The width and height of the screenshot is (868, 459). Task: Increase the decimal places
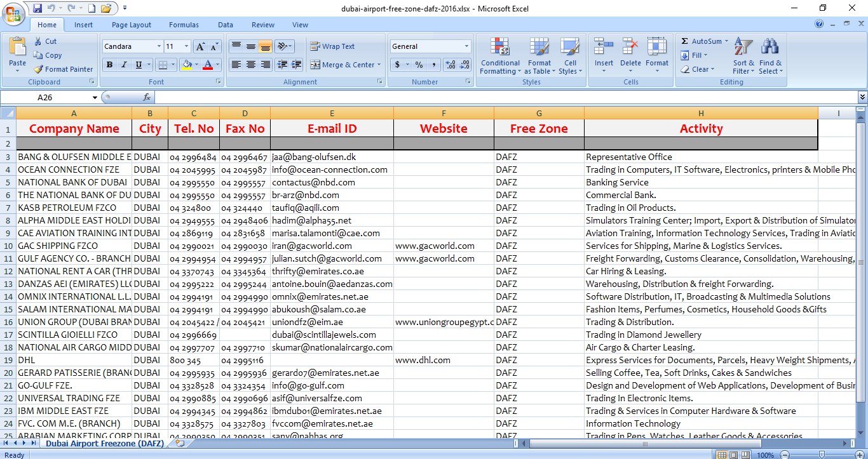(451, 65)
